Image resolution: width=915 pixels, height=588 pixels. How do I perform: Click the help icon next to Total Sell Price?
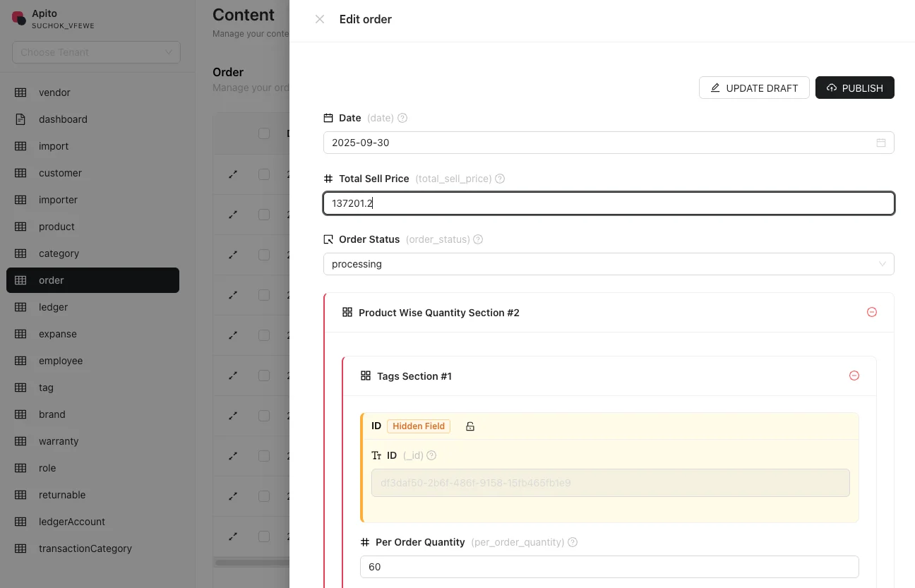pyautogui.click(x=500, y=179)
